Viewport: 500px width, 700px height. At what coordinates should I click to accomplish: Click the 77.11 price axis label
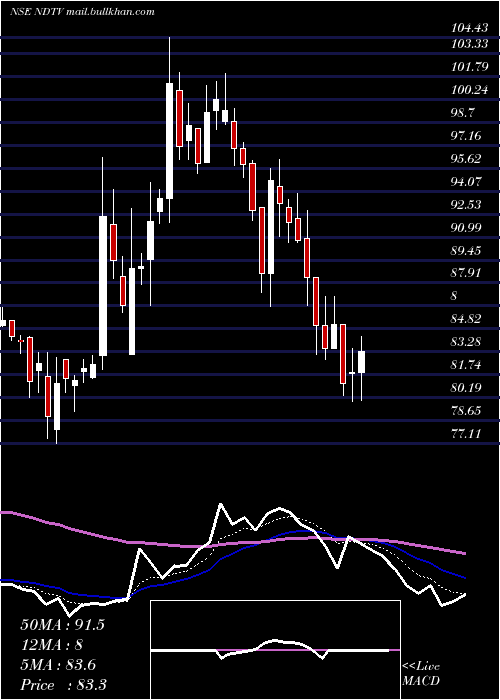pos(466,433)
